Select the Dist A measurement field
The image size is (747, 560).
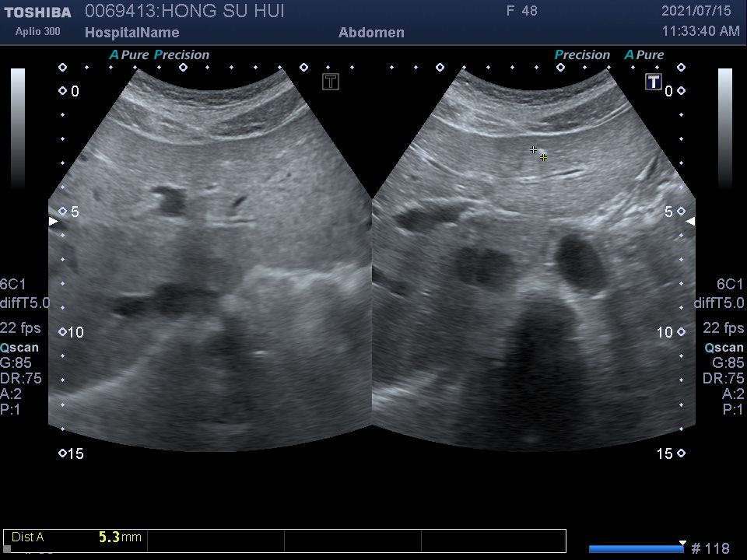click(x=75, y=537)
